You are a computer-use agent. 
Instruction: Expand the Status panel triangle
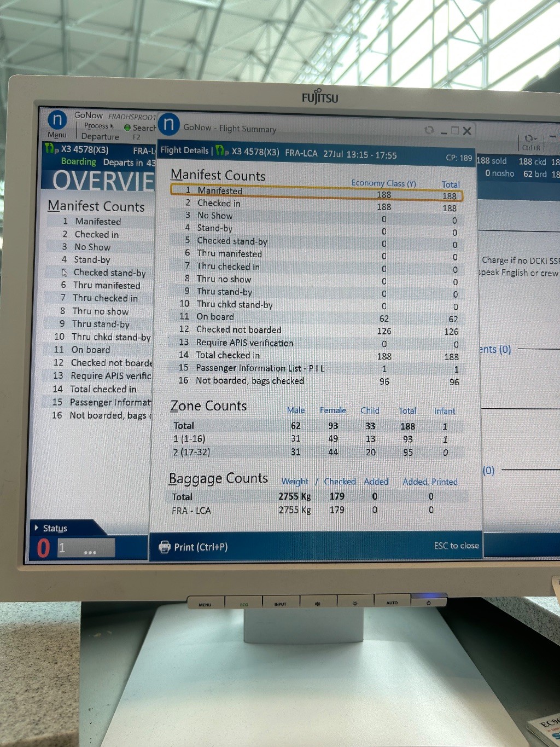pyautogui.click(x=37, y=528)
